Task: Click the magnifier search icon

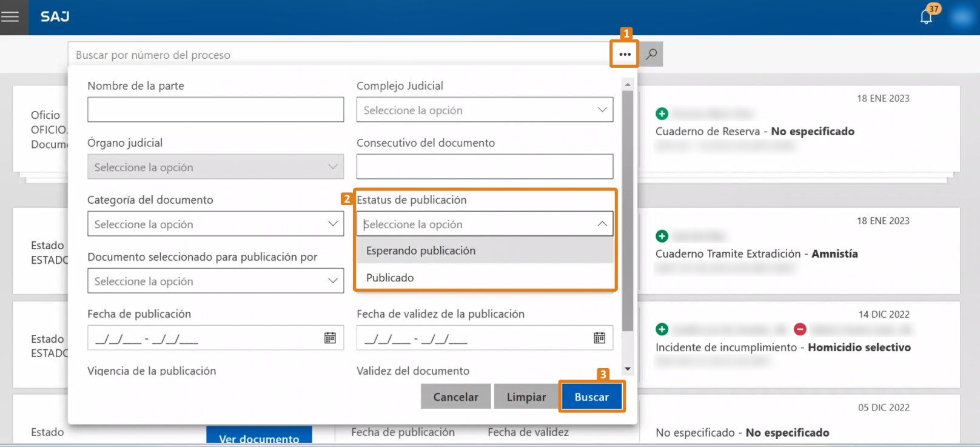Action: (651, 54)
